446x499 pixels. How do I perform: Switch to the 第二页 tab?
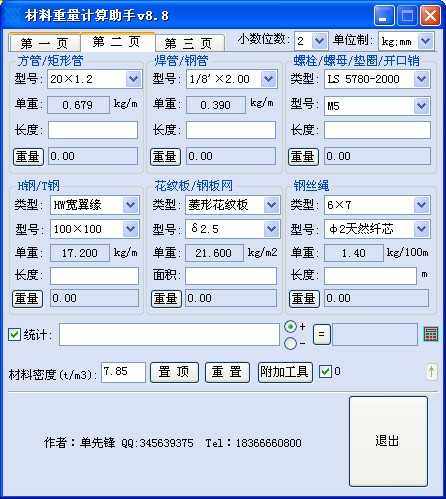click(x=117, y=42)
